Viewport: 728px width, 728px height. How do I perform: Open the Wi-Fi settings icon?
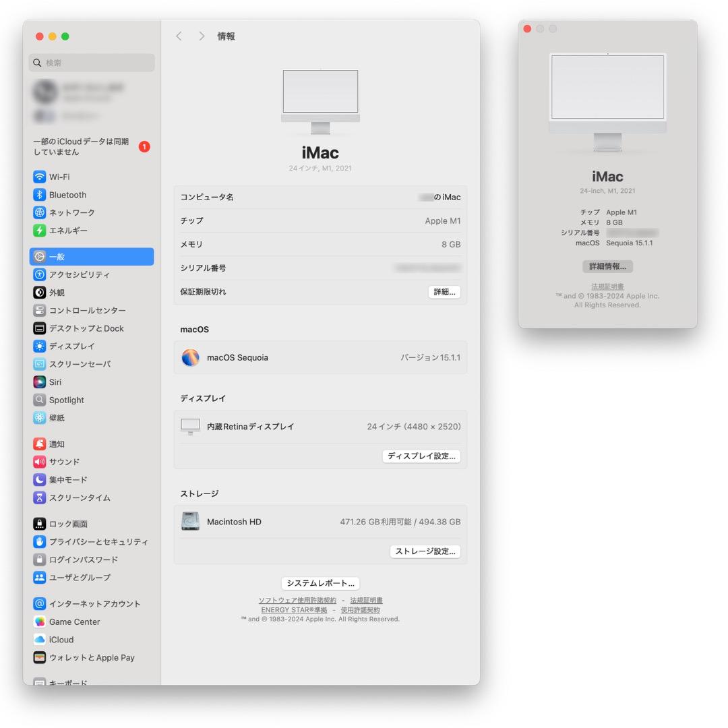tap(38, 177)
